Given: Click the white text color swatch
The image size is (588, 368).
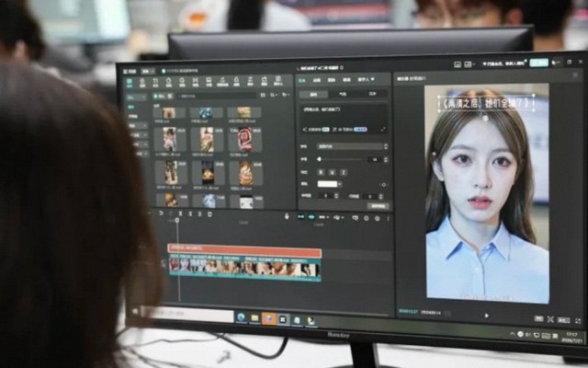Looking at the screenshot, I should (327, 184).
